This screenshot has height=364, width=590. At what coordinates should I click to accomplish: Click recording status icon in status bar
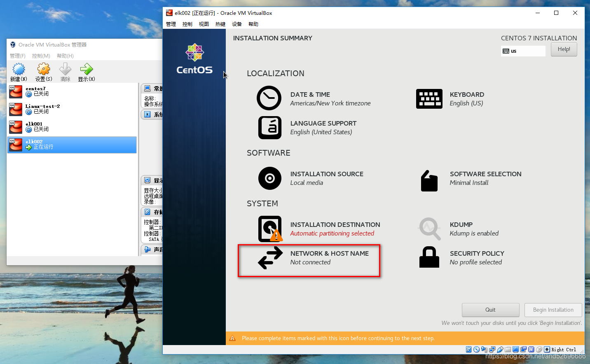523,350
